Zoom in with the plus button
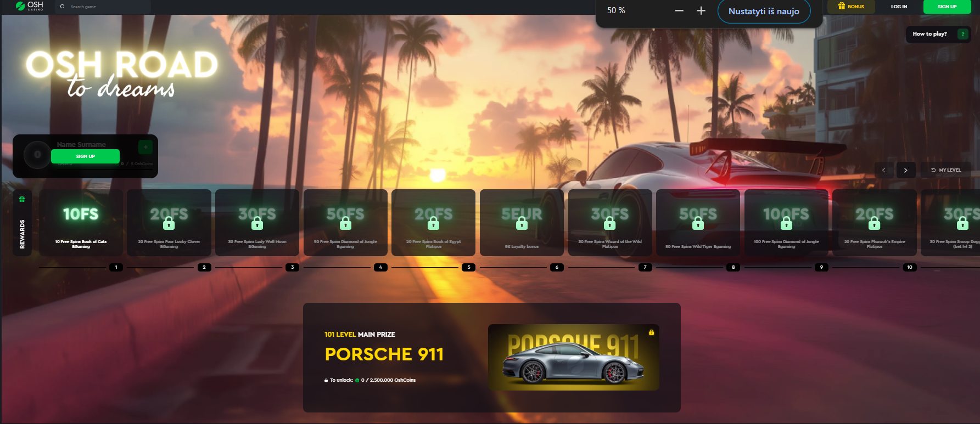980x424 pixels. click(x=701, y=11)
